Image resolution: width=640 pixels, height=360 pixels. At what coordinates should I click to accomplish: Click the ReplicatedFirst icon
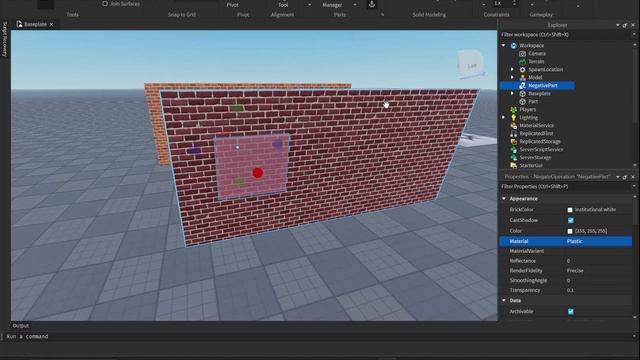pyautogui.click(x=513, y=133)
